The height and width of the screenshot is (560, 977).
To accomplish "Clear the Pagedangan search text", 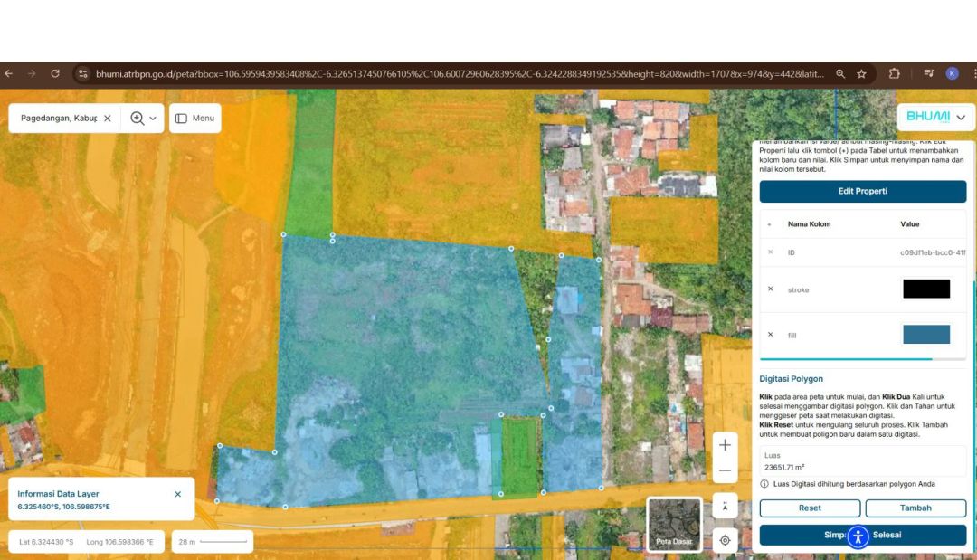I will point(107,119).
